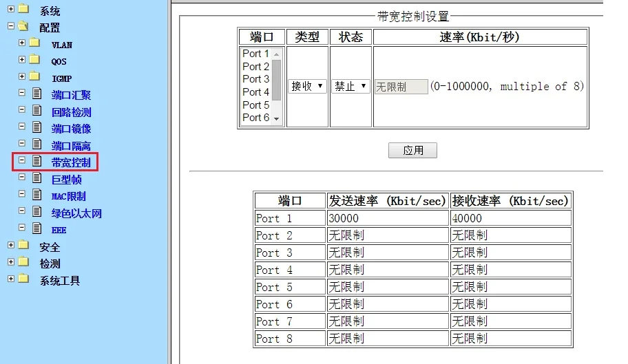The width and height of the screenshot is (628, 364).
Task: Click the port list scrollbar thumb
Action: (x=276, y=80)
